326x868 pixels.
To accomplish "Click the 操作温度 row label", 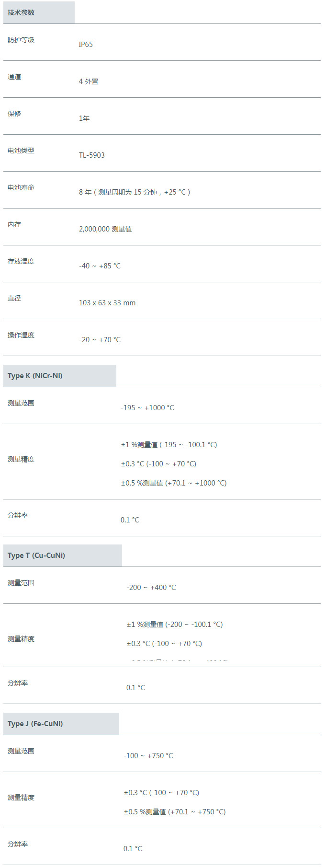I will [x=21, y=335].
